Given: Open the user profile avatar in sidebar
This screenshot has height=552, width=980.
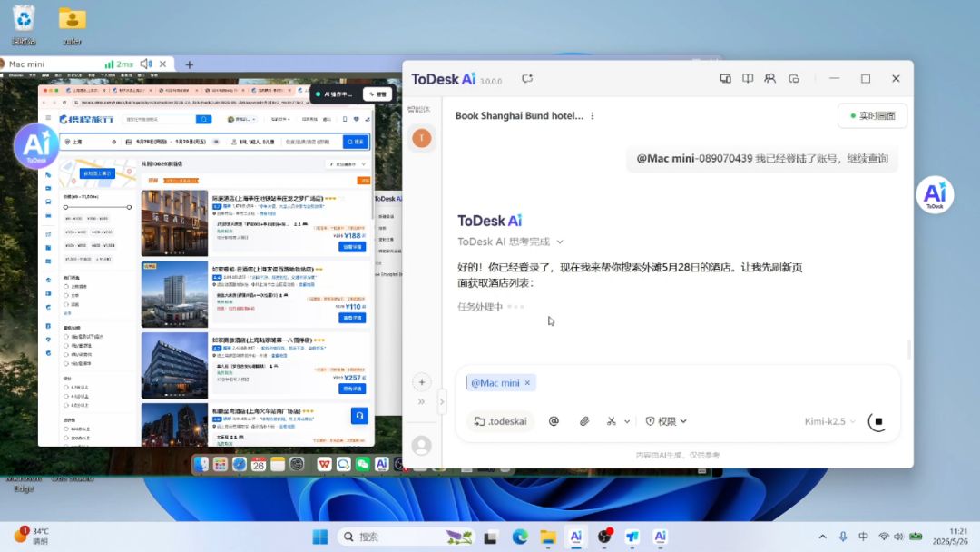Looking at the screenshot, I should click(x=422, y=446).
